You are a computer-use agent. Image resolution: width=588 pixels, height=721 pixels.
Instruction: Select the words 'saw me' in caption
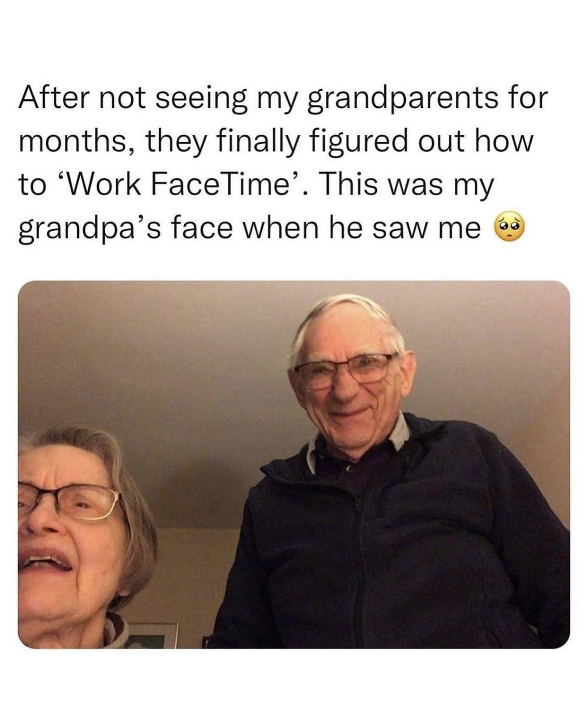[x=428, y=228]
